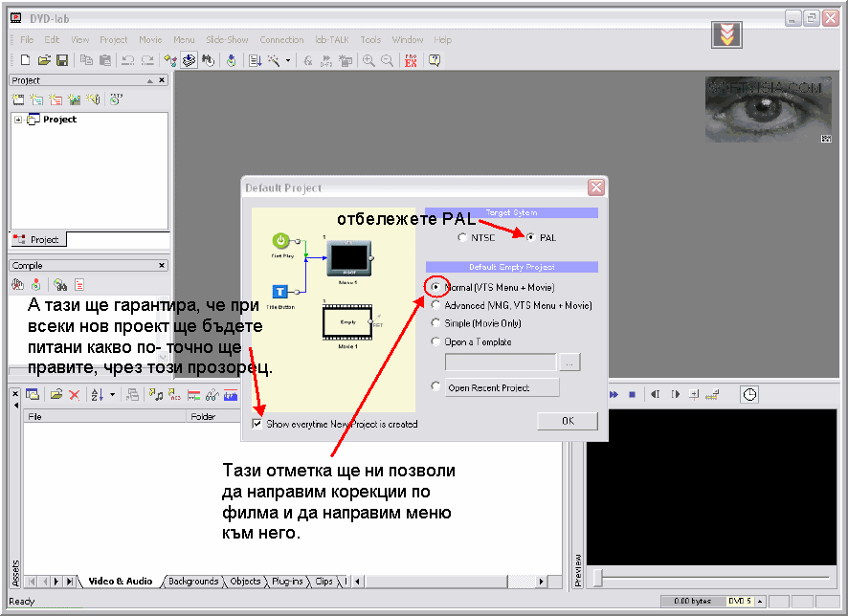Open a project using the folder icon

44,60
